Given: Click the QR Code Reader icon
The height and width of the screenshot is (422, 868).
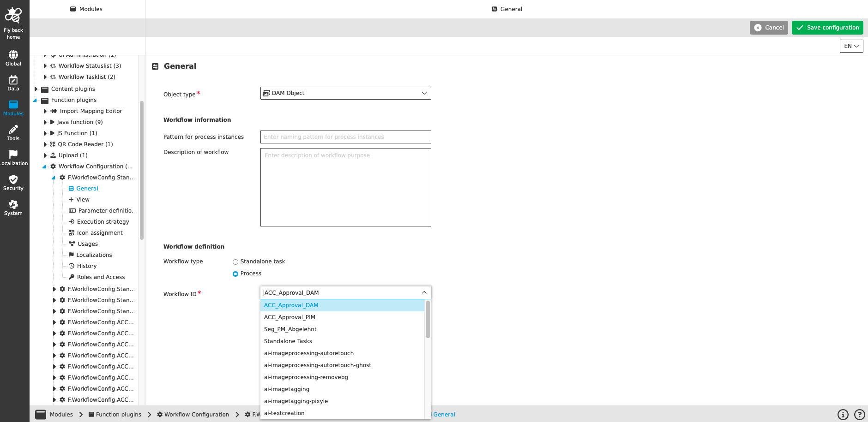Looking at the screenshot, I should pos(53,144).
